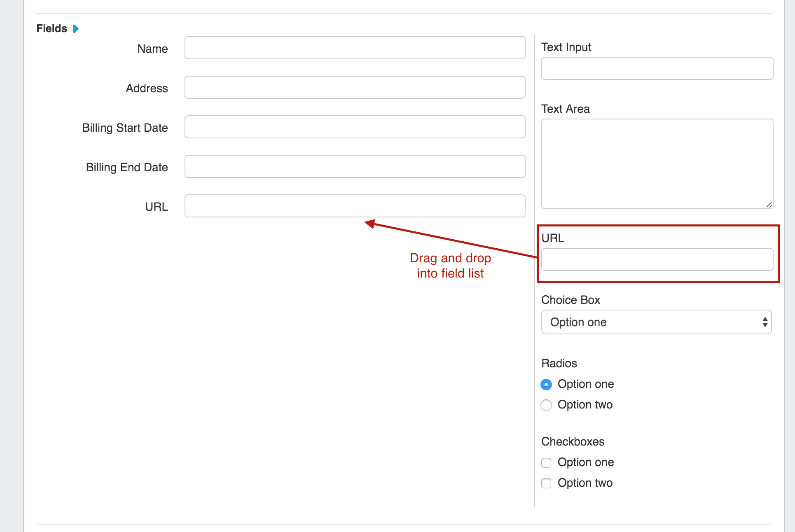The height and width of the screenshot is (532, 795).
Task: Click the Text Area resize handle
Action: (769, 205)
